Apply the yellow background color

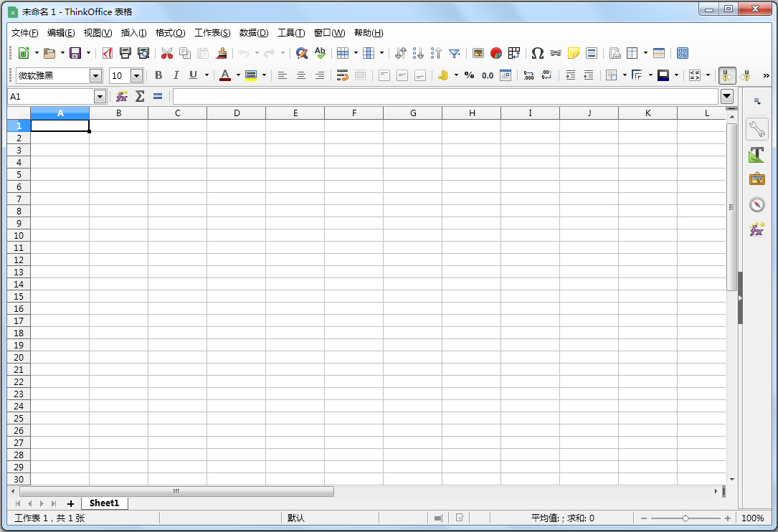point(250,75)
